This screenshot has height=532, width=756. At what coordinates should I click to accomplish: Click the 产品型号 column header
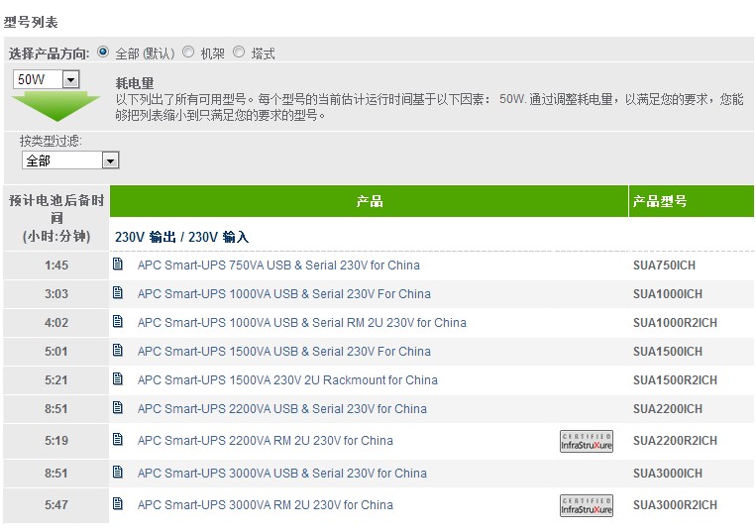tap(692, 201)
